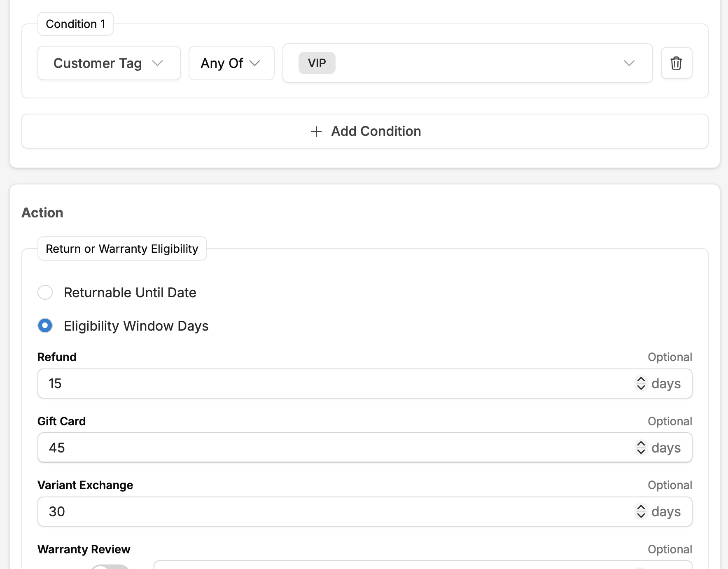This screenshot has width=728, height=569.
Task: Click the Gift Card days stepper arrows
Action: tap(641, 448)
